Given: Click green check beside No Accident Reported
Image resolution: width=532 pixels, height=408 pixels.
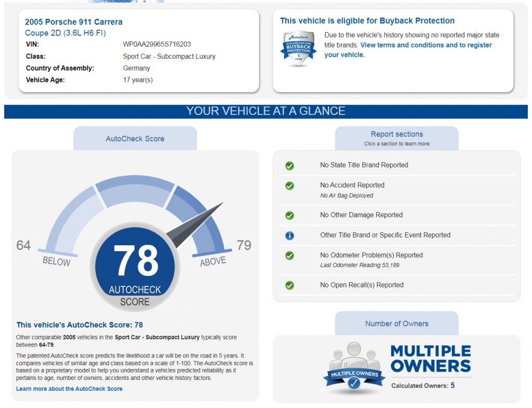Looking at the screenshot, I should [289, 186].
